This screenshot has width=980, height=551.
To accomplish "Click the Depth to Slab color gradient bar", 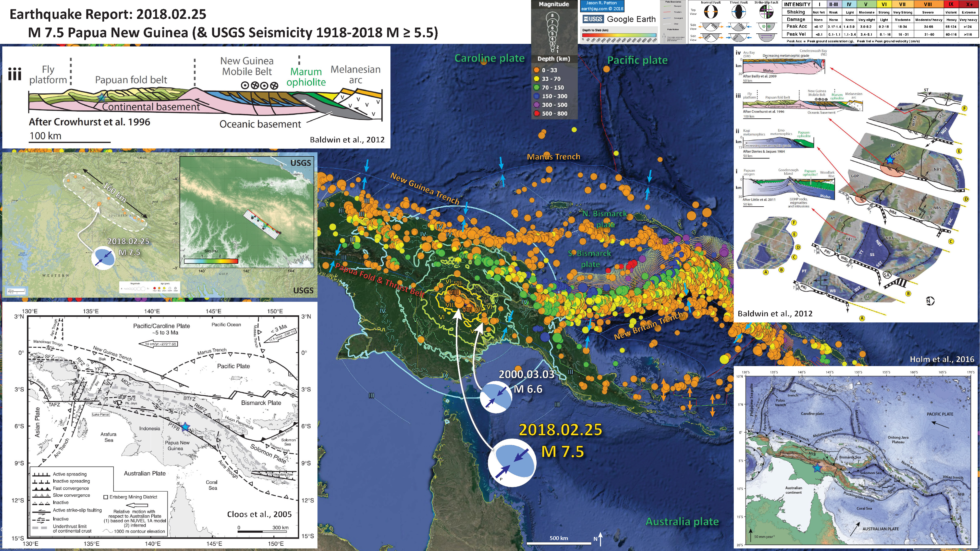I will 619,35.
